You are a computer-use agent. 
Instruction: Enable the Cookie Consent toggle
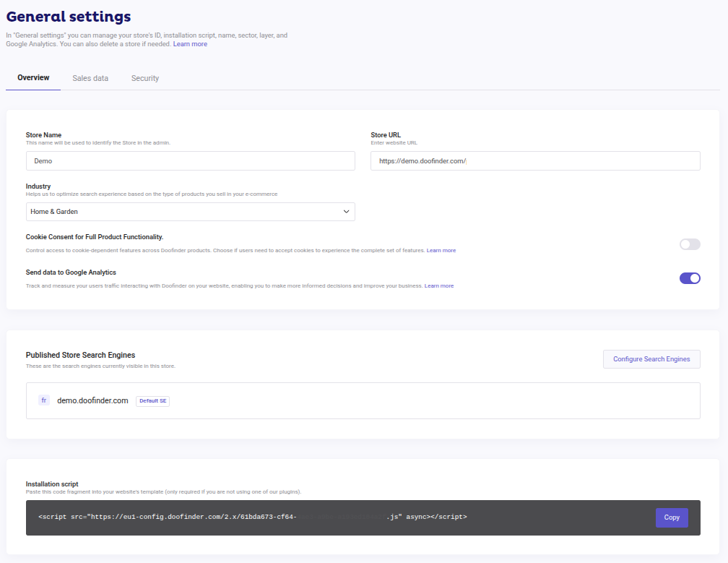click(690, 244)
